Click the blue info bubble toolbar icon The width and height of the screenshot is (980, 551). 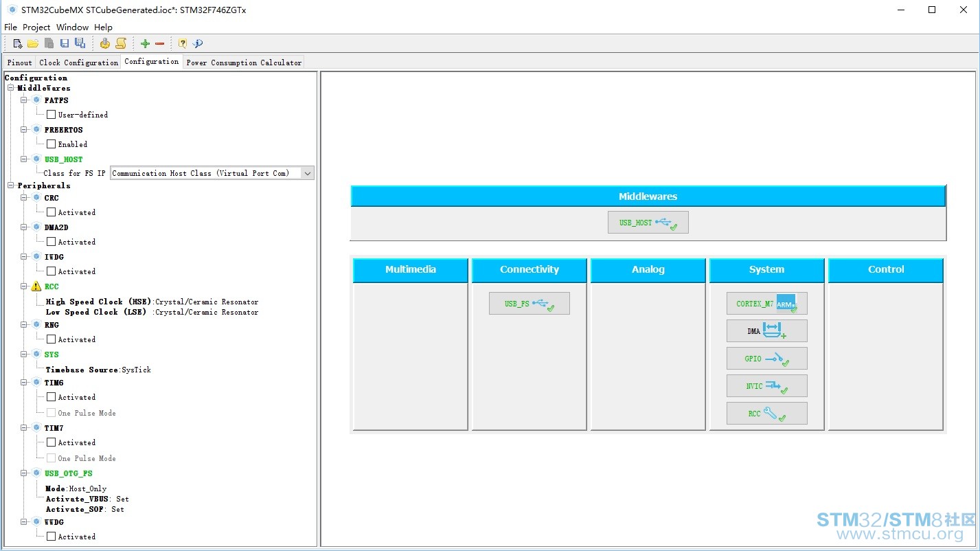pyautogui.click(x=198, y=43)
